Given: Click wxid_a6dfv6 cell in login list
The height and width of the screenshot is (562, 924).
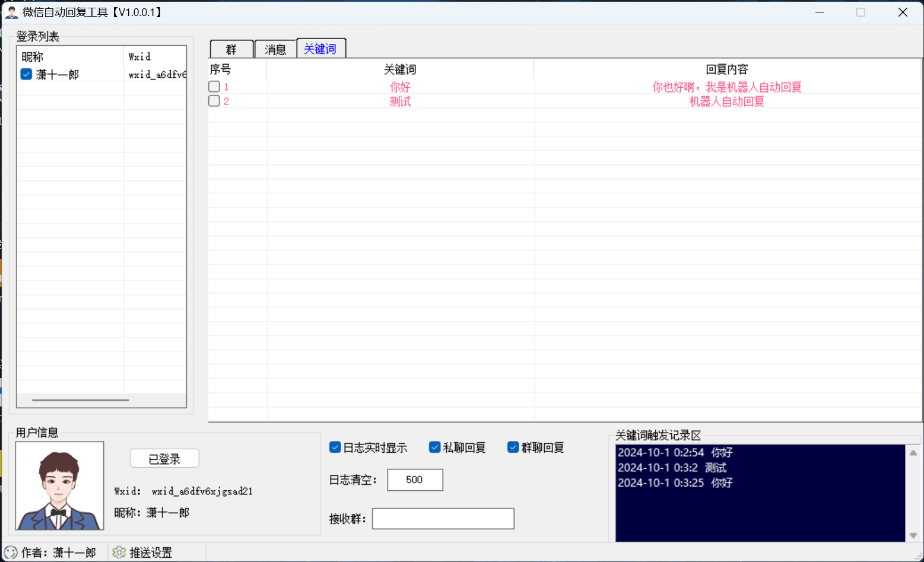Looking at the screenshot, I should coord(157,75).
